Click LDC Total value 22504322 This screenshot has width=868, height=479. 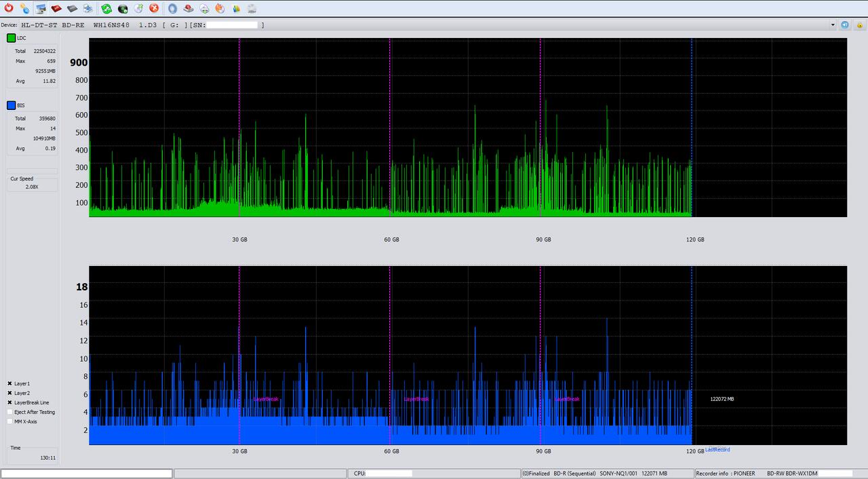coord(45,51)
